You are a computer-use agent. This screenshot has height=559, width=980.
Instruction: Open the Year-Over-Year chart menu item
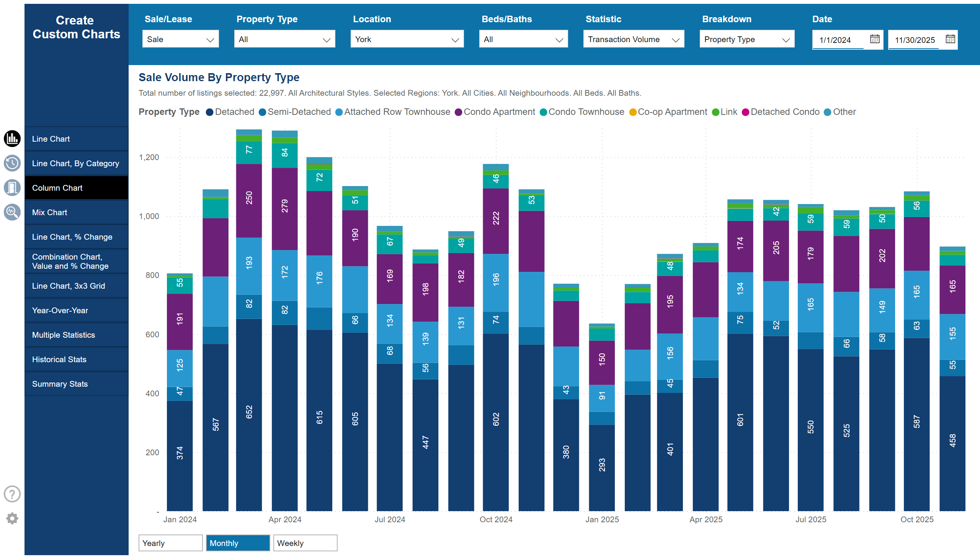[x=76, y=310]
